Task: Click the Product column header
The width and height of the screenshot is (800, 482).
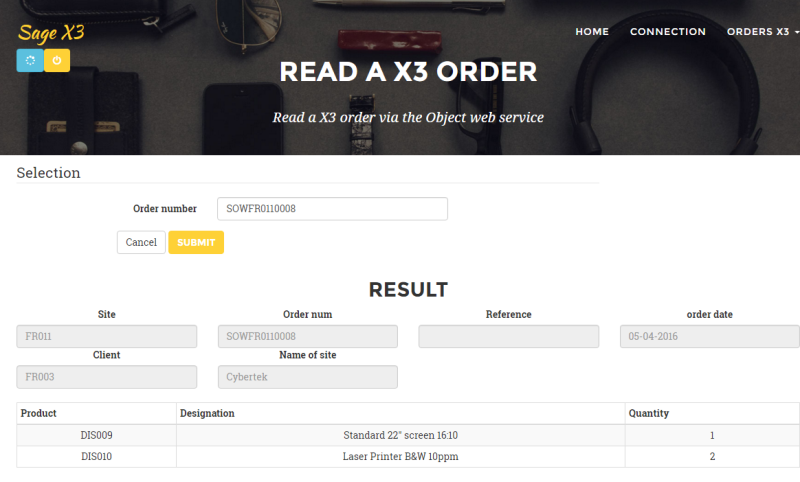Action: pos(96,413)
